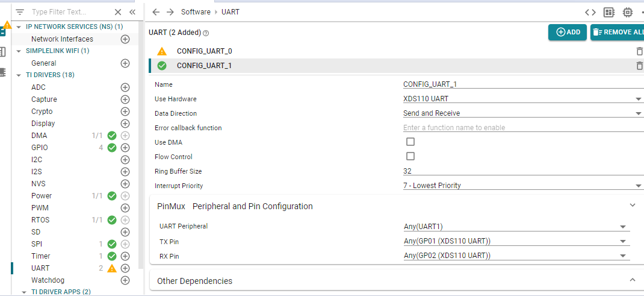Collapse the sidebar with the double chevron
The image size is (644, 296).
pos(132,12)
